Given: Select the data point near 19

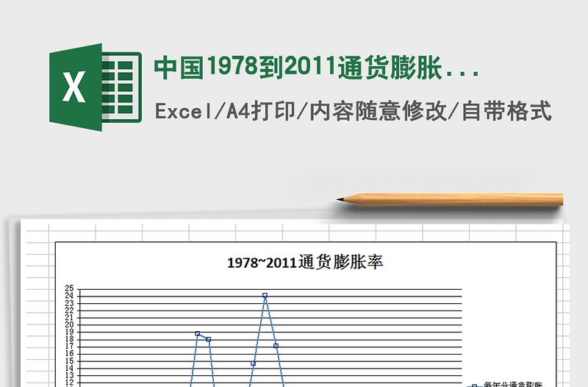Looking at the screenshot, I should coord(197,333).
